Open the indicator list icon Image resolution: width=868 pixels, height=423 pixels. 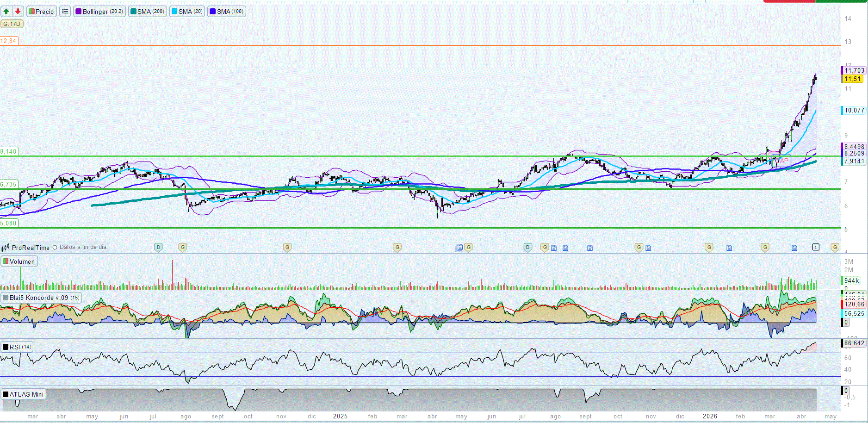(x=65, y=12)
